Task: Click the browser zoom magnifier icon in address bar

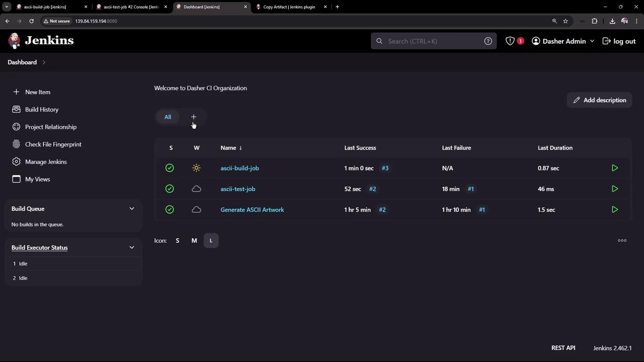Action: coord(554,21)
